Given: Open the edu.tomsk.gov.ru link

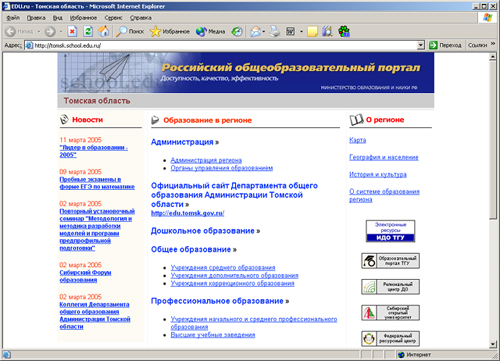Looking at the screenshot, I should coord(188,213).
